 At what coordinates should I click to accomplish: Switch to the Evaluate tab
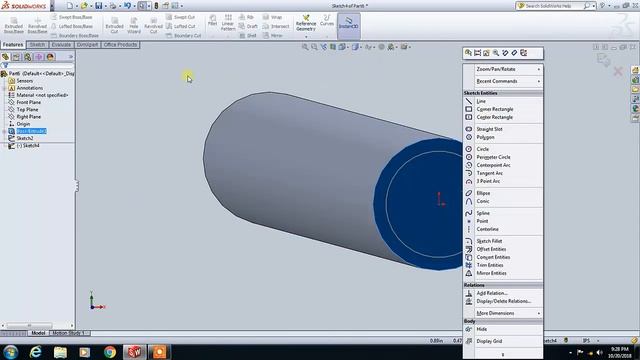(x=61, y=45)
